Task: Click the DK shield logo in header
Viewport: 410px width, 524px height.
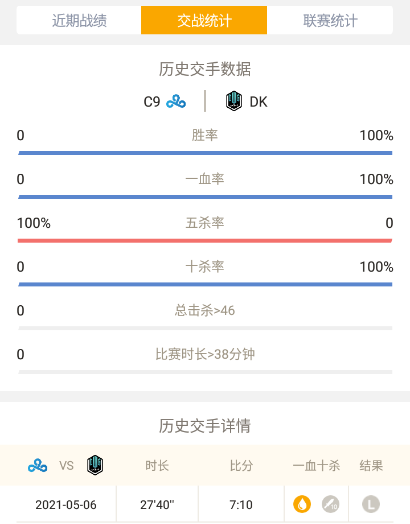Action: (x=234, y=101)
